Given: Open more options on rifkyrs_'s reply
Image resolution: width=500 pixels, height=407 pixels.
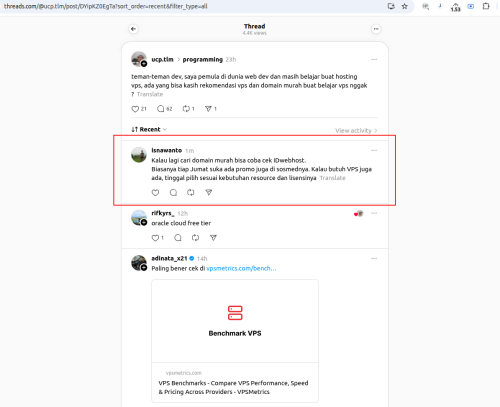Looking at the screenshot, I should (x=374, y=213).
